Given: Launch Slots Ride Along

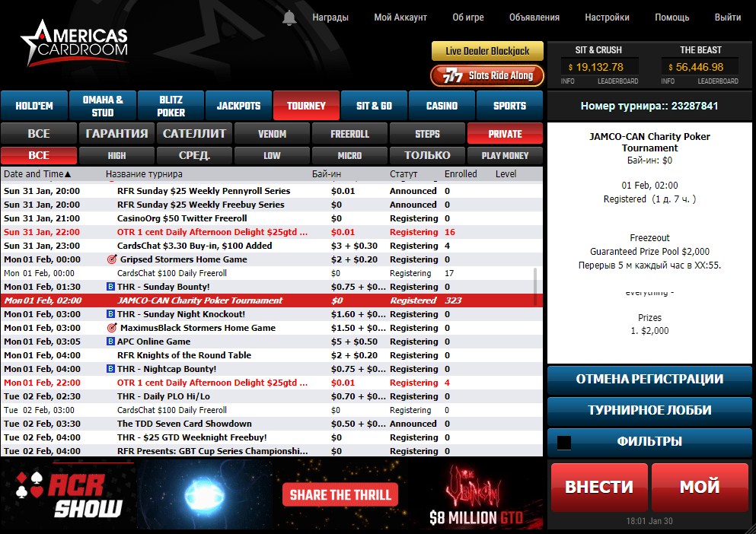Looking at the screenshot, I should click(487, 75).
